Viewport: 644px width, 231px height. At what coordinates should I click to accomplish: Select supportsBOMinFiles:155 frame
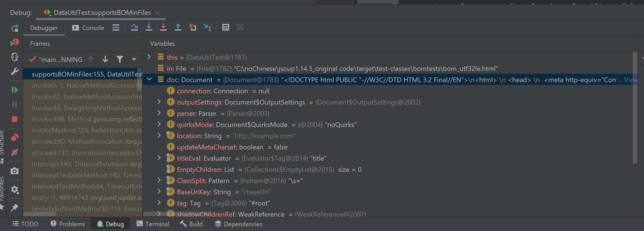coord(83,74)
